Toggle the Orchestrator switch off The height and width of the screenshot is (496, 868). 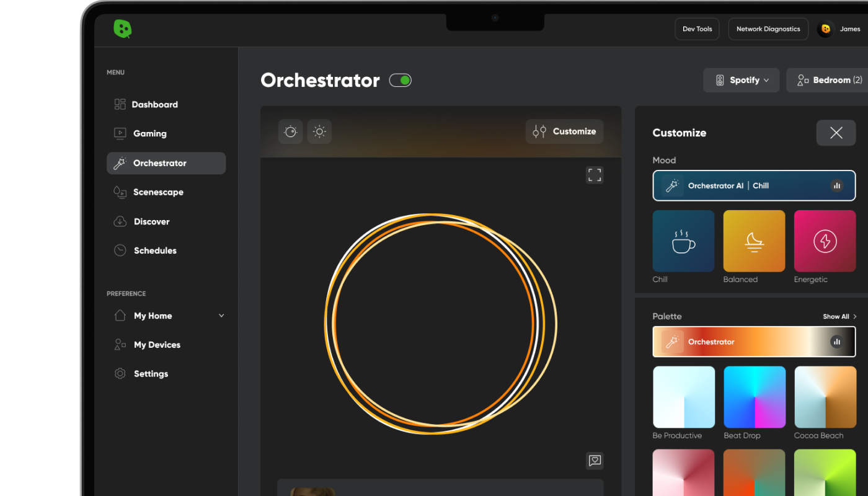click(x=400, y=80)
